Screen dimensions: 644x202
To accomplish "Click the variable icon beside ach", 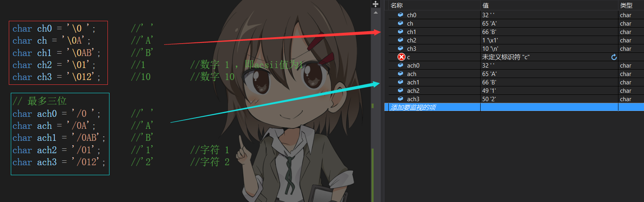I will (x=400, y=74).
